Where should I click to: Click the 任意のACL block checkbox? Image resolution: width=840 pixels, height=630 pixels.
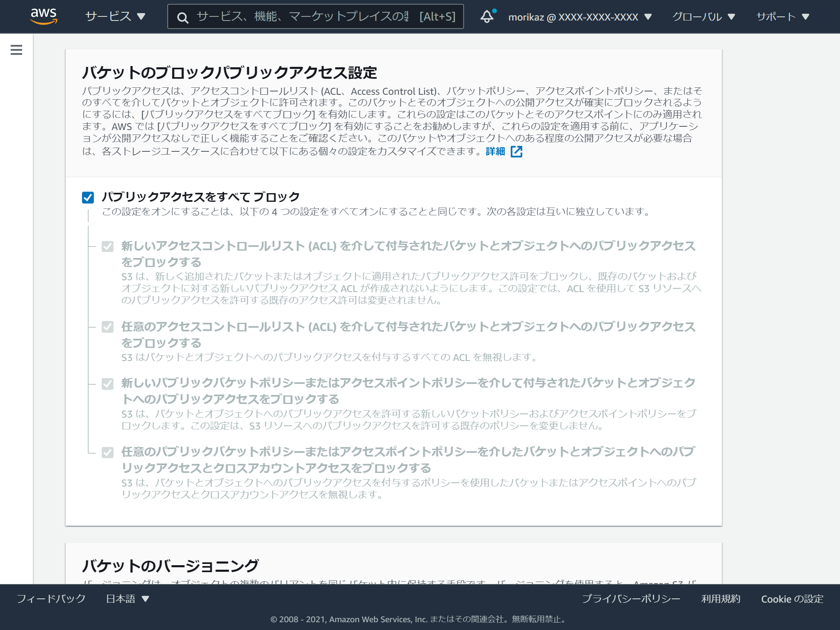click(x=107, y=327)
